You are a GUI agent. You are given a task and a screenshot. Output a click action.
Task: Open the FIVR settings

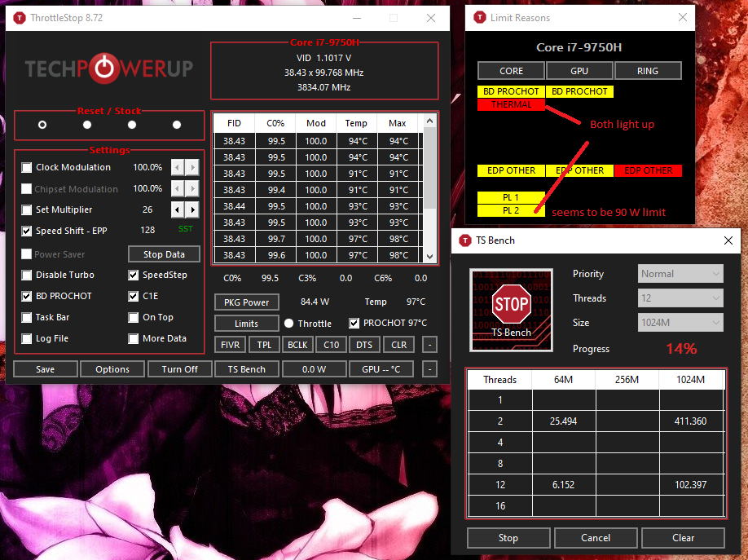tap(231, 345)
